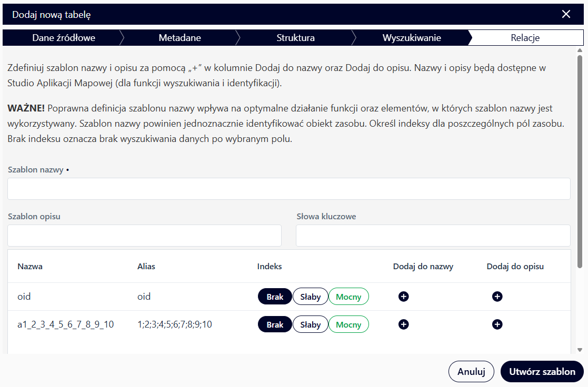
Task: Add a1_2_3_4_5_6_7_8_9_10 to description template
Action: [x=497, y=324]
